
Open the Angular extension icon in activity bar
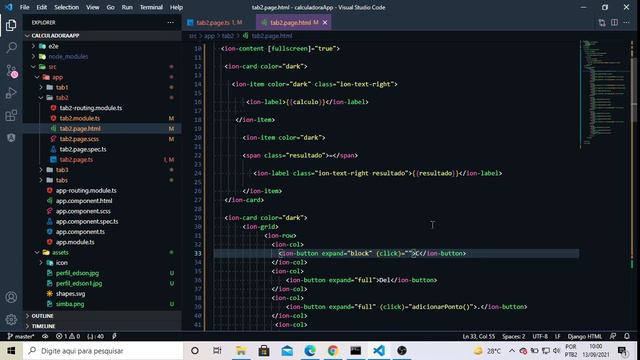tap(11, 138)
